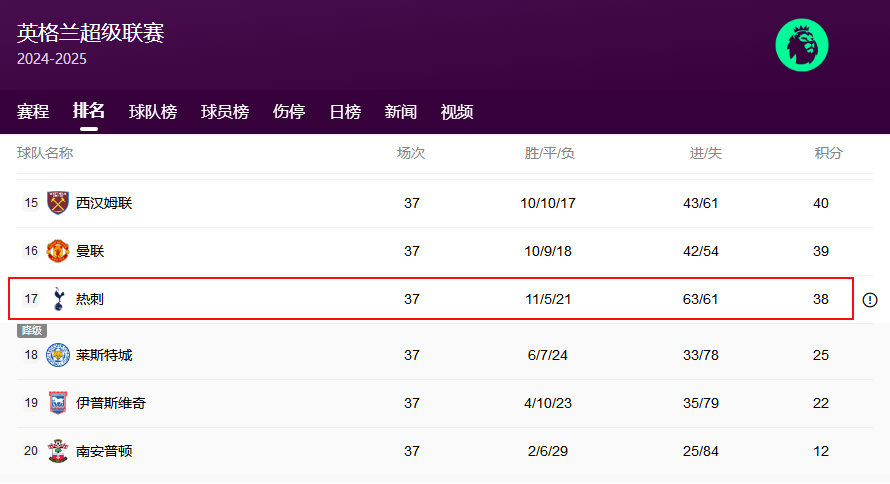Viewport: 890px width, 484px height.
Task: Click the Ipswich Town crest icon
Action: (59, 403)
